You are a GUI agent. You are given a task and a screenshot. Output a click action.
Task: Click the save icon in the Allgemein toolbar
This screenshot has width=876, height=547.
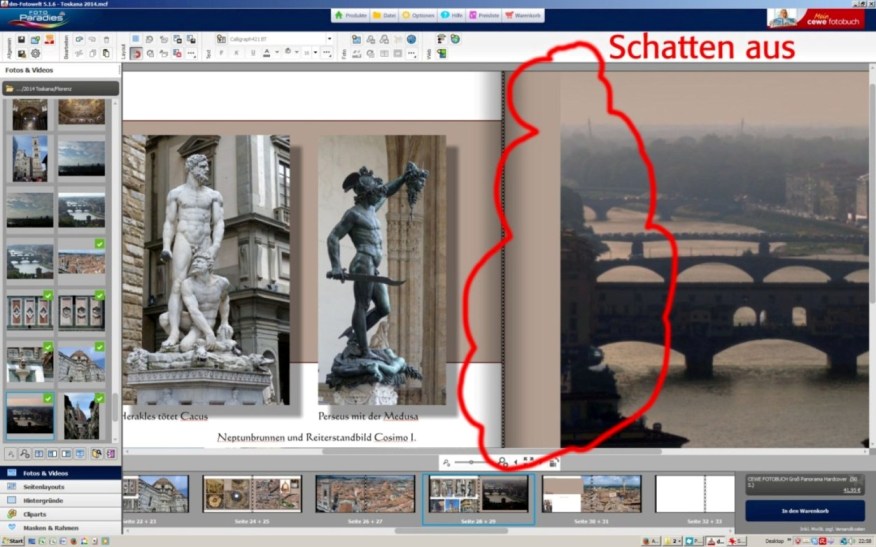tap(21, 40)
